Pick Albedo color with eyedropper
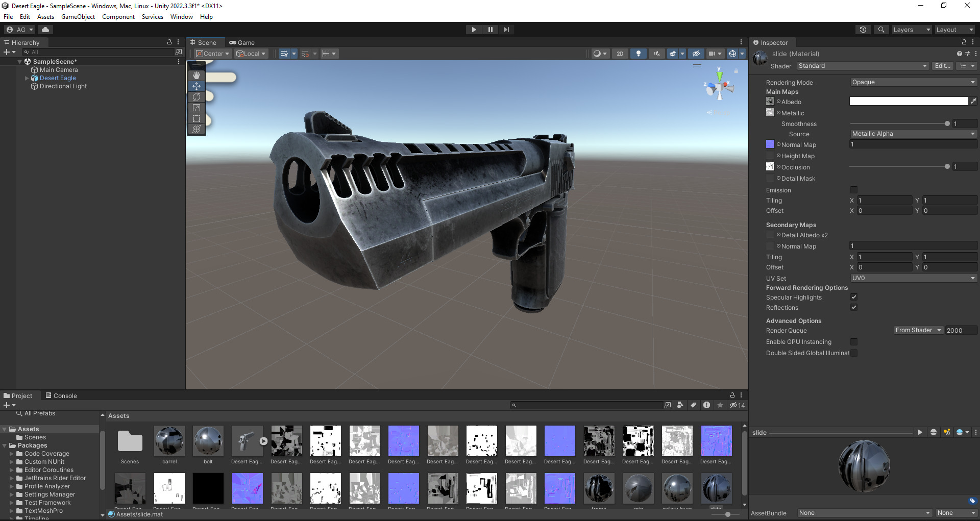 [973, 101]
